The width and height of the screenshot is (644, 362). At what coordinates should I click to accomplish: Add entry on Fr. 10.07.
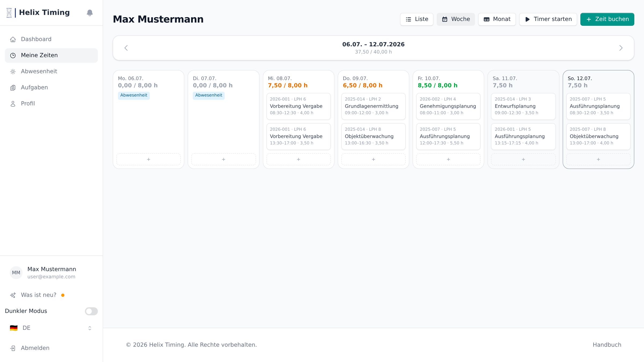click(448, 159)
